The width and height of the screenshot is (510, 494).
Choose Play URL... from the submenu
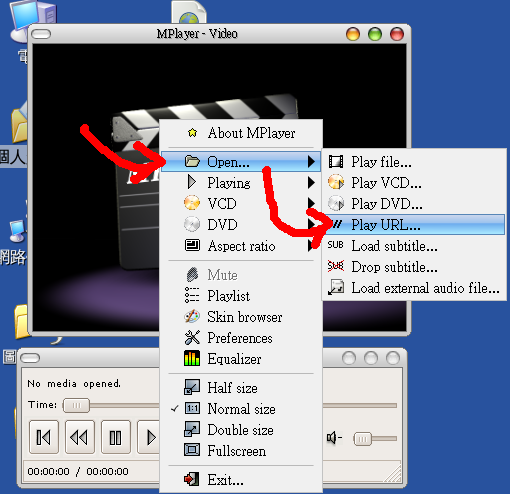coord(414,225)
